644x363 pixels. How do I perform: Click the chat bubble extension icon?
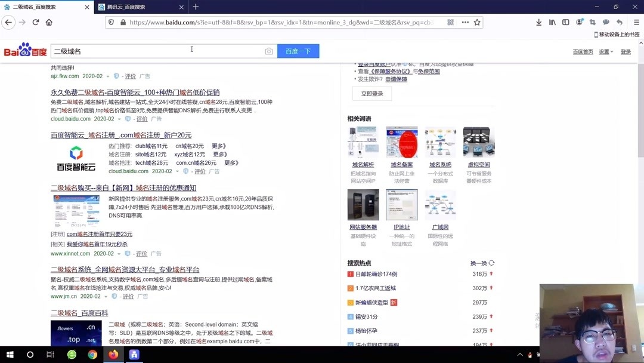click(x=605, y=22)
